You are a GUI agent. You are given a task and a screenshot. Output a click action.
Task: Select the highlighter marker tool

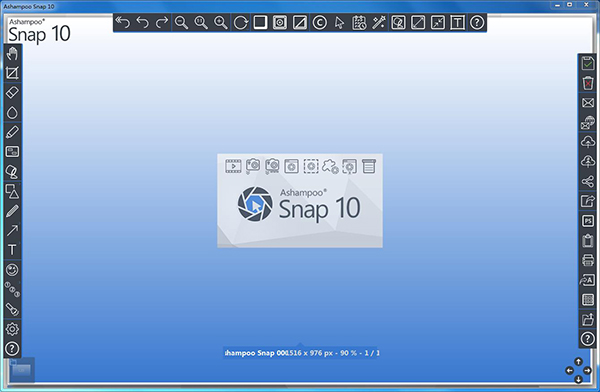click(12, 132)
